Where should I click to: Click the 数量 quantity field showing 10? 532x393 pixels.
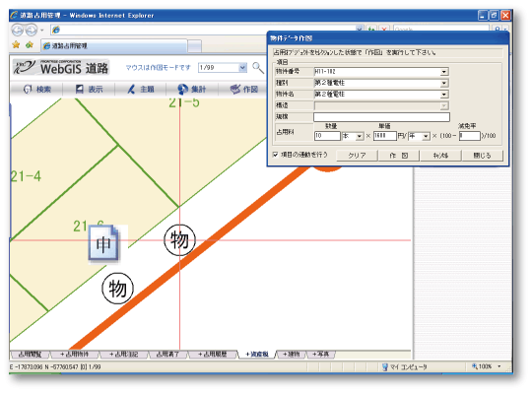click(x=327, y=136)
